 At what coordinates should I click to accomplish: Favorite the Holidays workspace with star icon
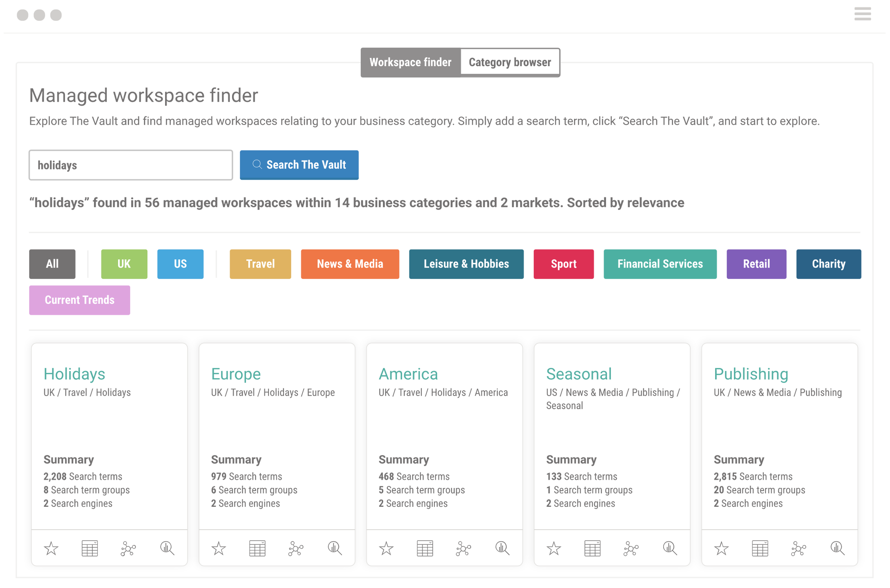[x=51, y=548]
